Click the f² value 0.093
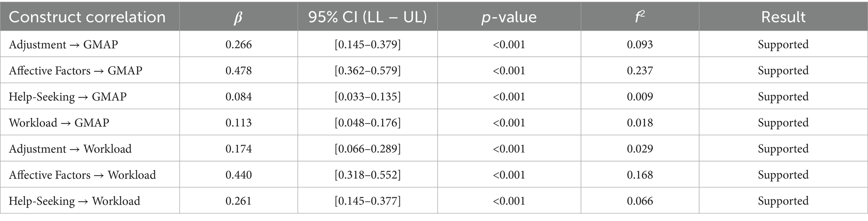Viewport: 868px width, 221px height. click(640, 45)
